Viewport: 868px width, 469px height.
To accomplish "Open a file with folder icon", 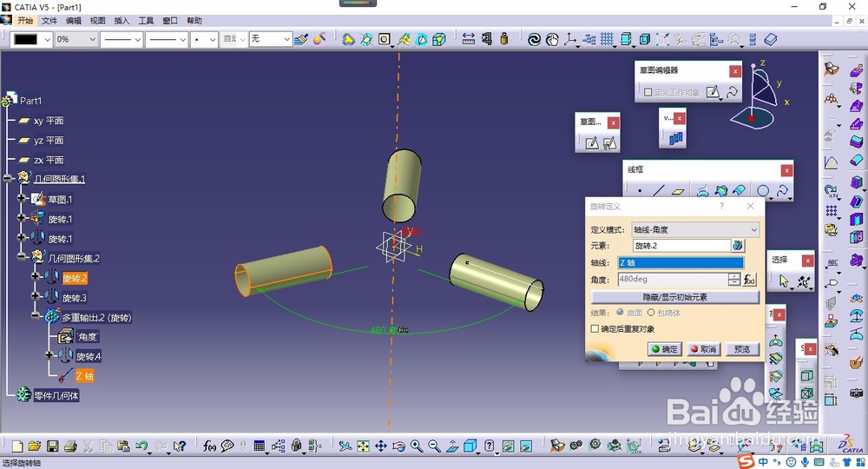I will tap(35, 446).
